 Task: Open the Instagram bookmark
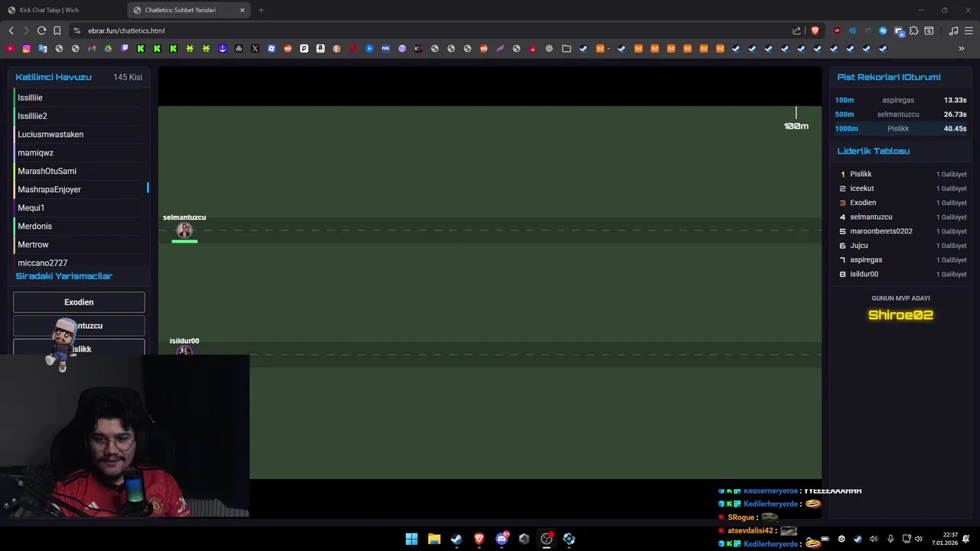click(26, 48)
